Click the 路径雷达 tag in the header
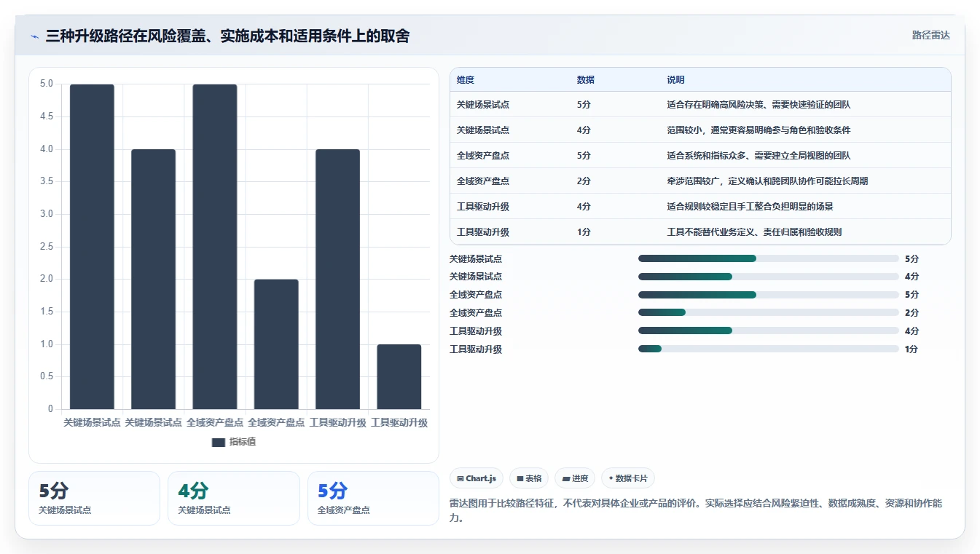Viewport: 980px width, 554px height. [x=930, y=35]
